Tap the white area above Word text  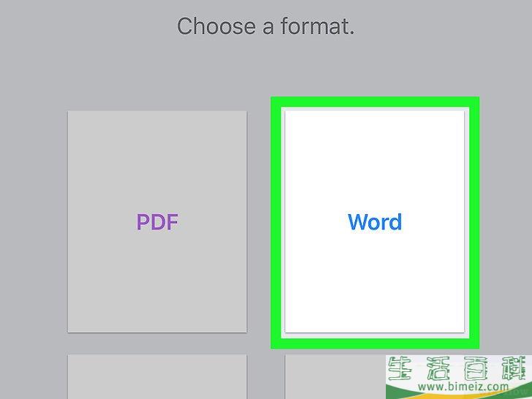(x=375, y=159)
